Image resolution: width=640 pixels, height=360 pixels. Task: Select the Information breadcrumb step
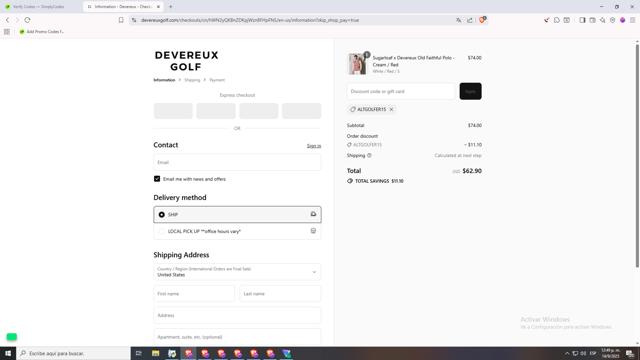click(164, 80)
